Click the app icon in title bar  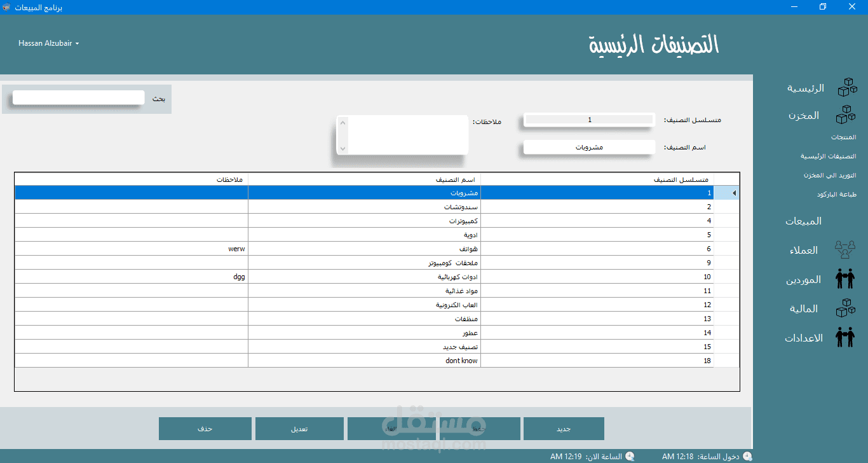coord(5,7)
